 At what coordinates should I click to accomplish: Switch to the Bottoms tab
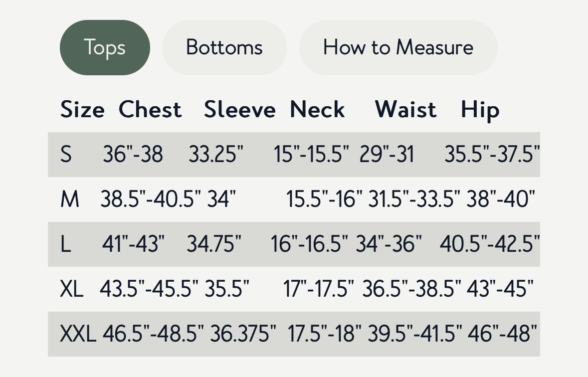coord(224,48)
